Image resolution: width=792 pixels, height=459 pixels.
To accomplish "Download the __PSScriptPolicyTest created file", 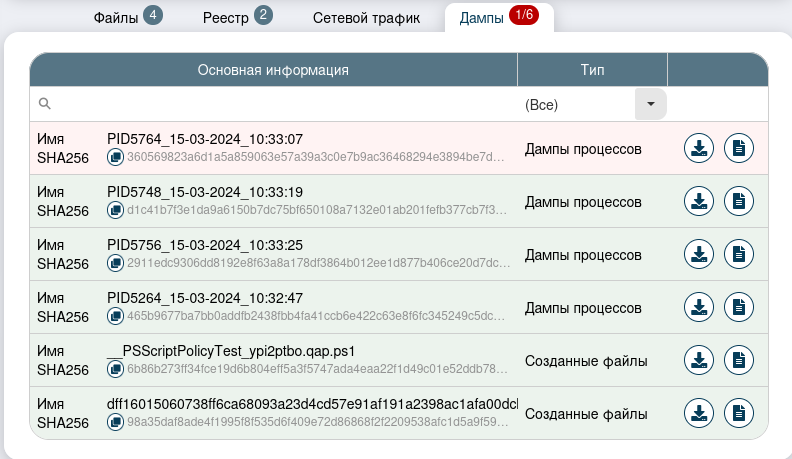I will [699, 360].
